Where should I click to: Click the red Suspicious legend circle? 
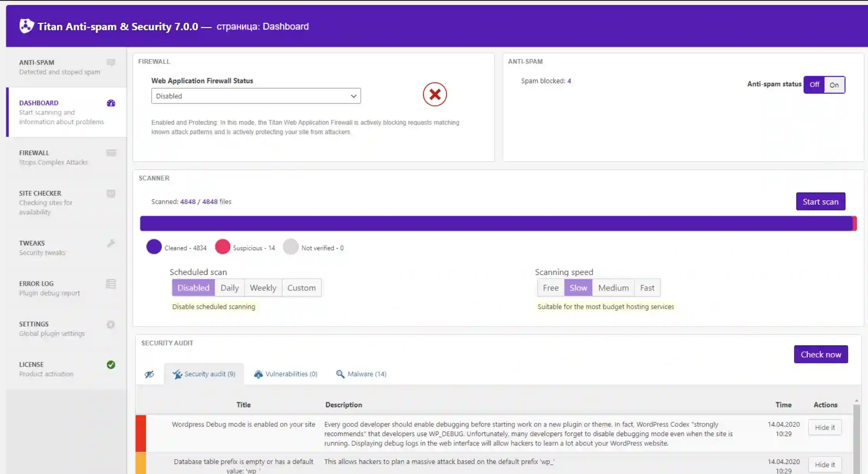(223, 247)
